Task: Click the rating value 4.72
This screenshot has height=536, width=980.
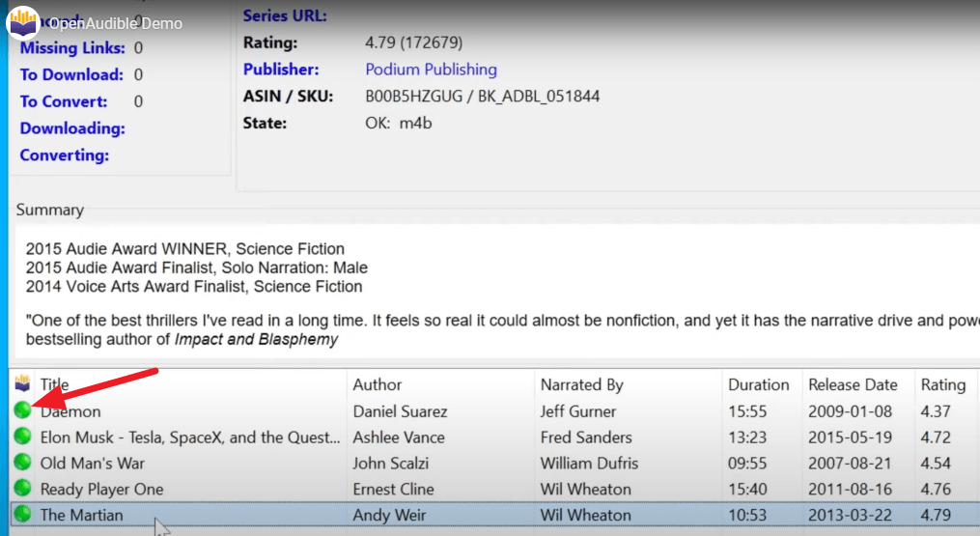Action: coord(936,437)
